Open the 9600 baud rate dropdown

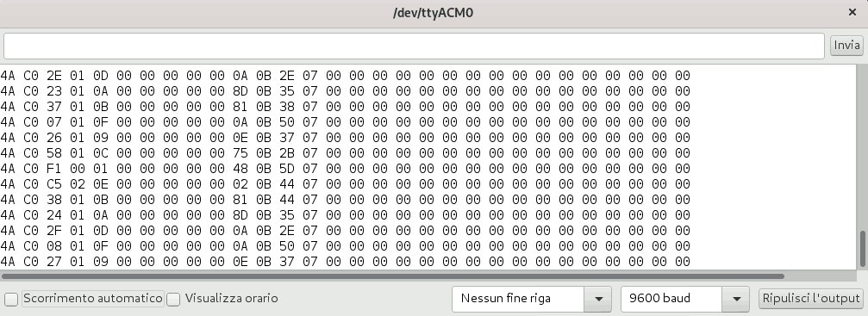click(x=684, y=299)
